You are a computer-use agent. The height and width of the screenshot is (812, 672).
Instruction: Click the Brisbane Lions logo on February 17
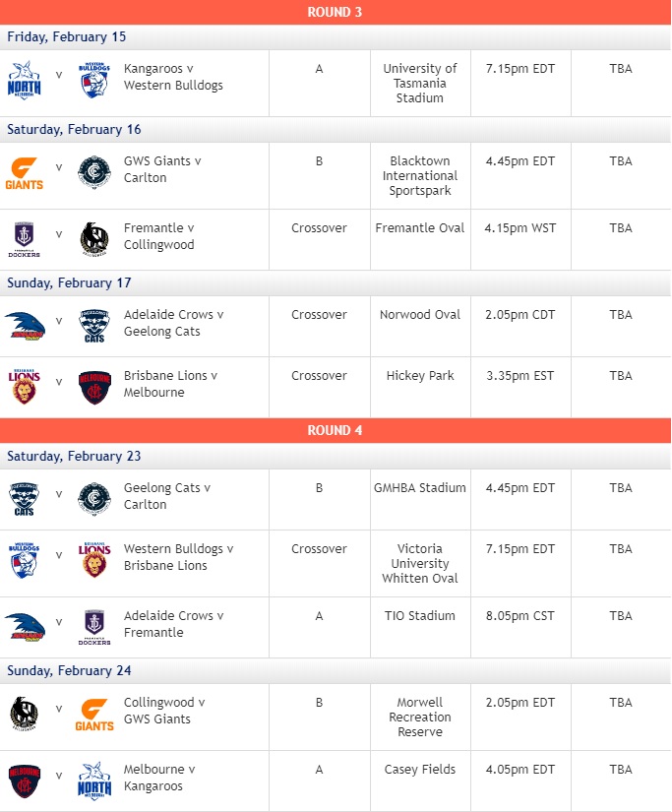pos(24,387)
